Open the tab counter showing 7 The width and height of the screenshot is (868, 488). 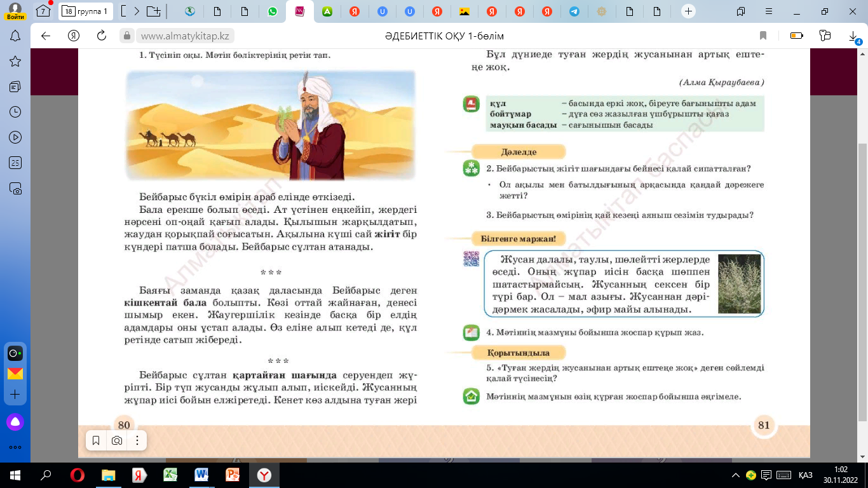pos(43,11)
